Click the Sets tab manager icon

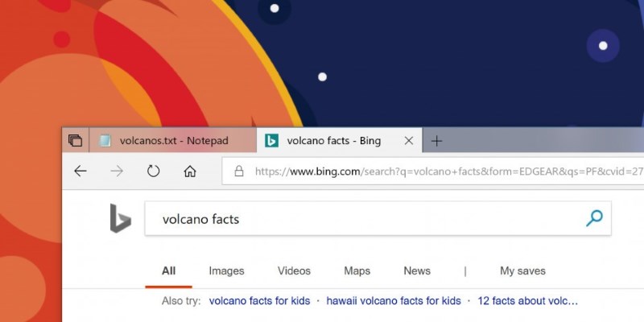click(x=75, y=141)
